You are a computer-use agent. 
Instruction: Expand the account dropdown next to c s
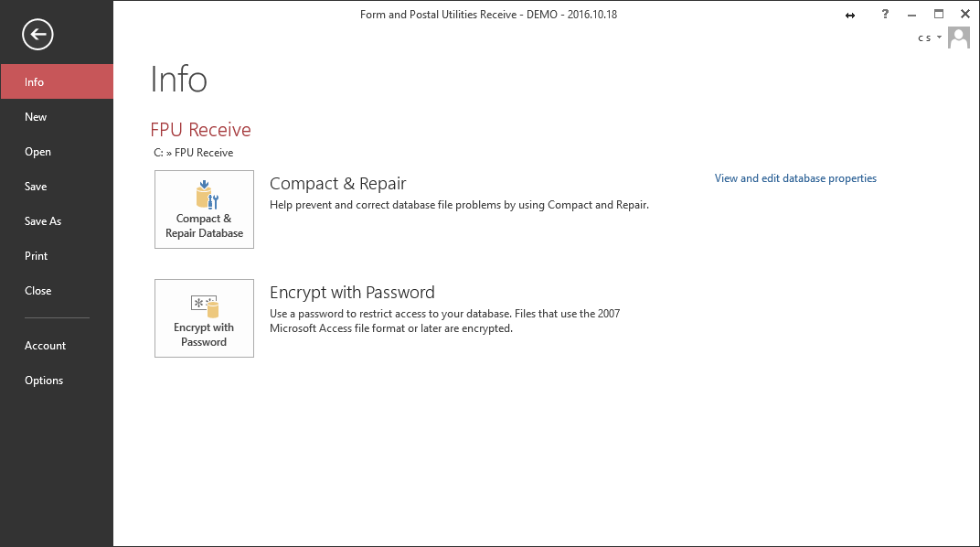(x=939, y=38)
